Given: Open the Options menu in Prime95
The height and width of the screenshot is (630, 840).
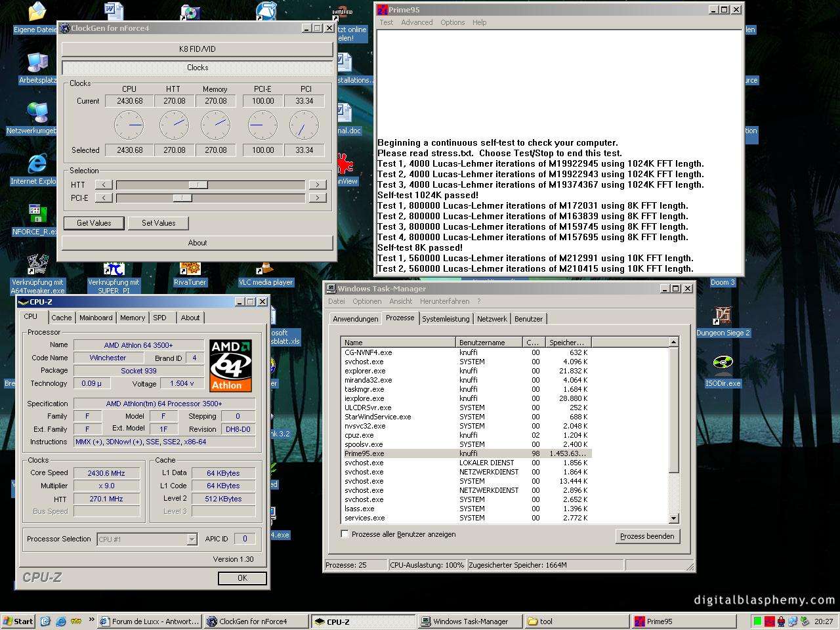Looking at the screenshot, I should (x=453, y=22).
